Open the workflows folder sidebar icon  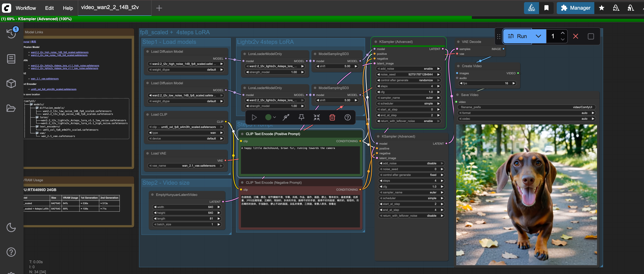coord(11,108)
